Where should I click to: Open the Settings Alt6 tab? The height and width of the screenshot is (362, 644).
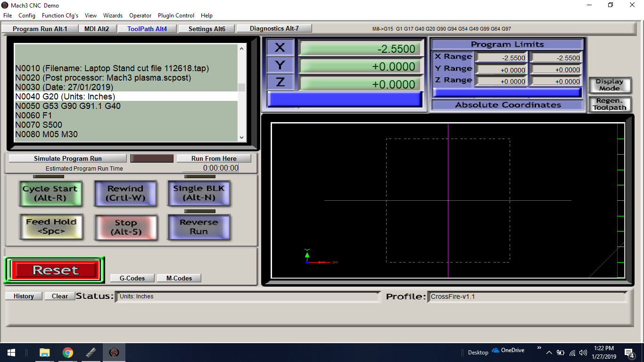pos(207,29)
